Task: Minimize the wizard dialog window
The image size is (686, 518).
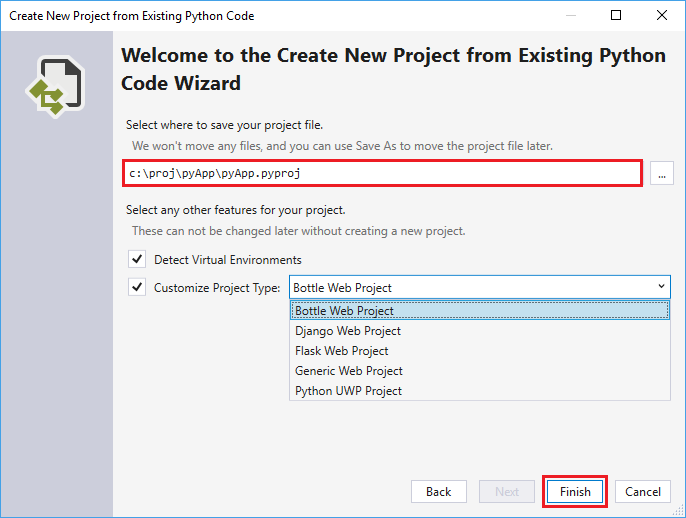Action: pos(570,16)
